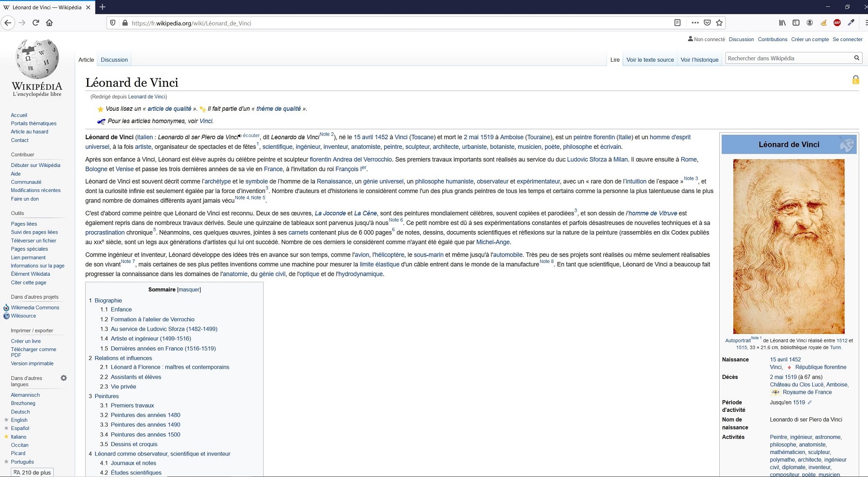This screenshot has height=477, width=868.
Task: Open a new browser tab with plus icon
Action: 102,7
